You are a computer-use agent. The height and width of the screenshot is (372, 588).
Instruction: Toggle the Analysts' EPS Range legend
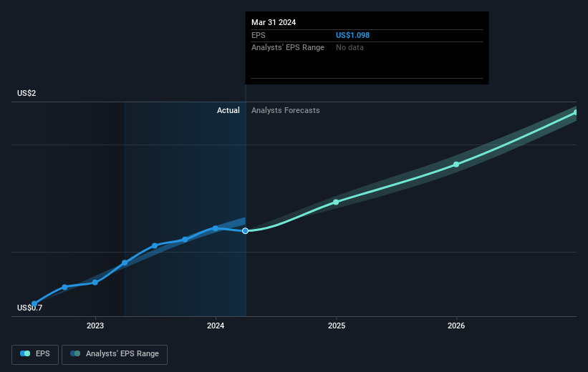click(x=115, y=354)
